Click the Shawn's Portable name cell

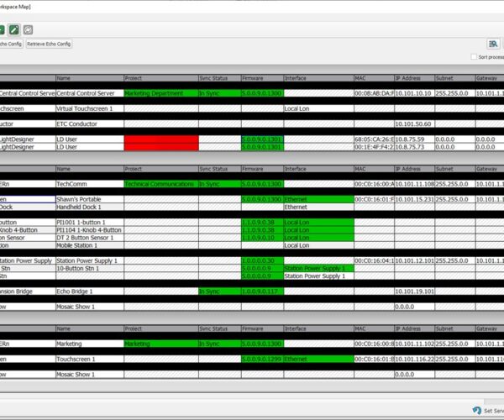pyautogui.click(x=88, y=199)
